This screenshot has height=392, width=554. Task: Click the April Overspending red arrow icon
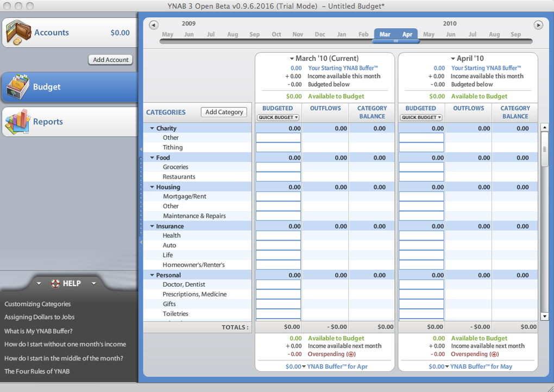coord(494,354)
